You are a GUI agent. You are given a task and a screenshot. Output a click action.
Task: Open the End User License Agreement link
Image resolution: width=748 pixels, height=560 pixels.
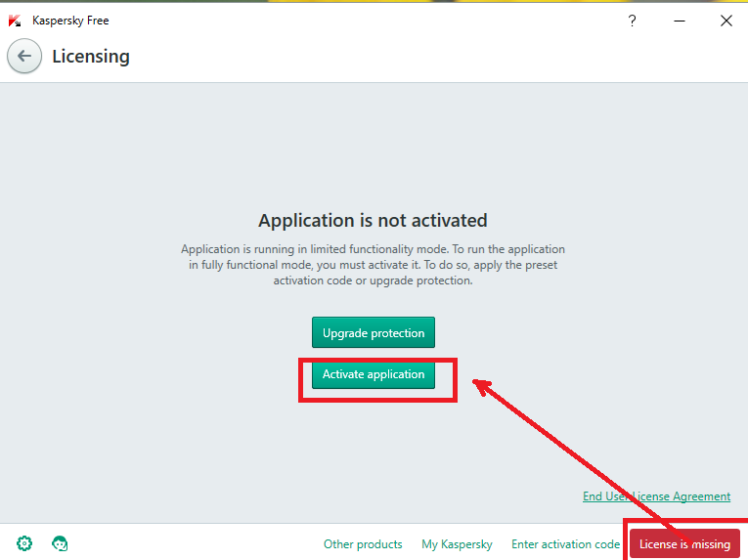pyautogui.click(x=656, y=496)
